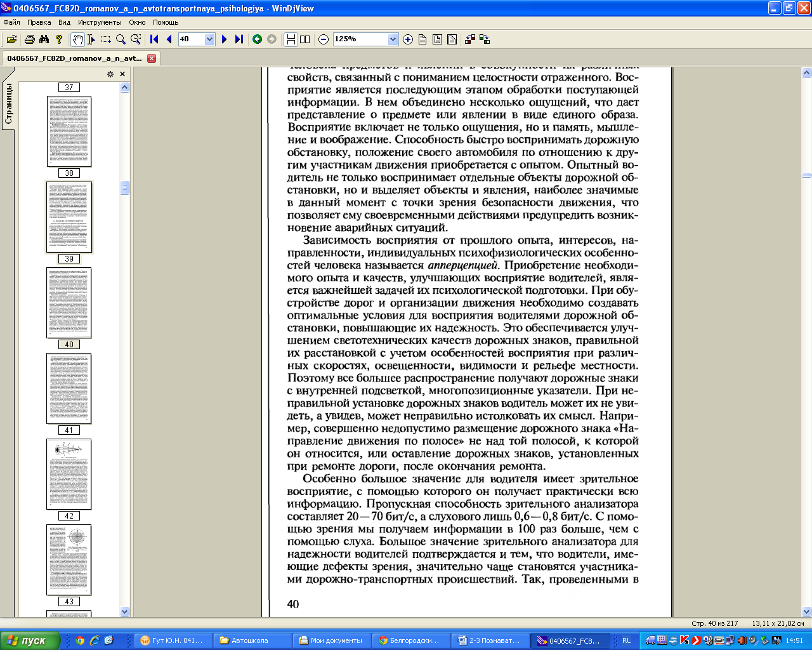Open the Инструменты menu
812x650 pixels.
click(x=100, y=22)
